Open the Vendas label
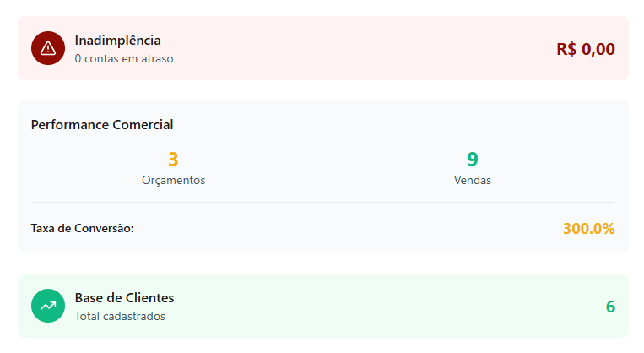Viewport: 644px width, 353px height. [473, 180]
